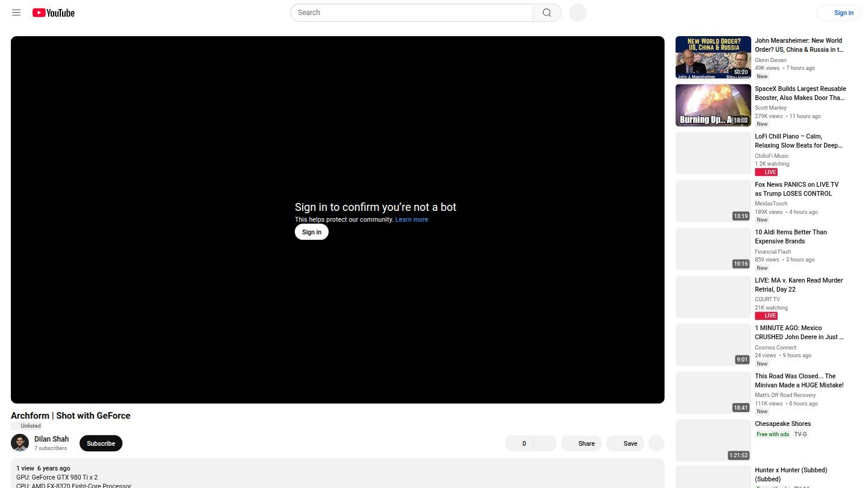868x488 pixels.
Task: Focus the Search input field
Action: point(412,13)
